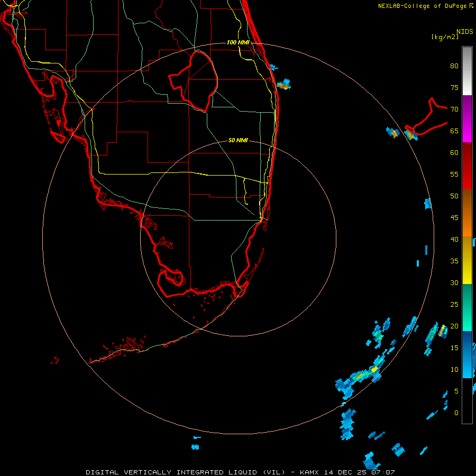The height and width of the screenshot is (476, 476).
Task: Pick the magenta-purple segment of the color bar
Action: 467,118
